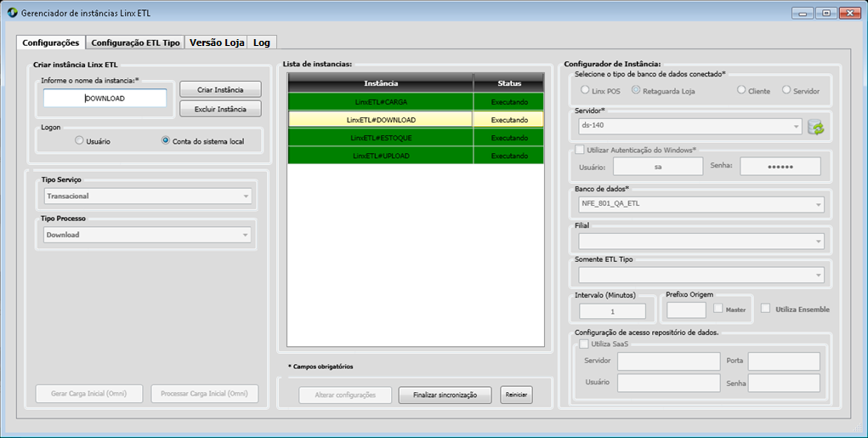Click the repository Senha input field
The width and height of the screenshot is (868, 438).
click(784, 383)
